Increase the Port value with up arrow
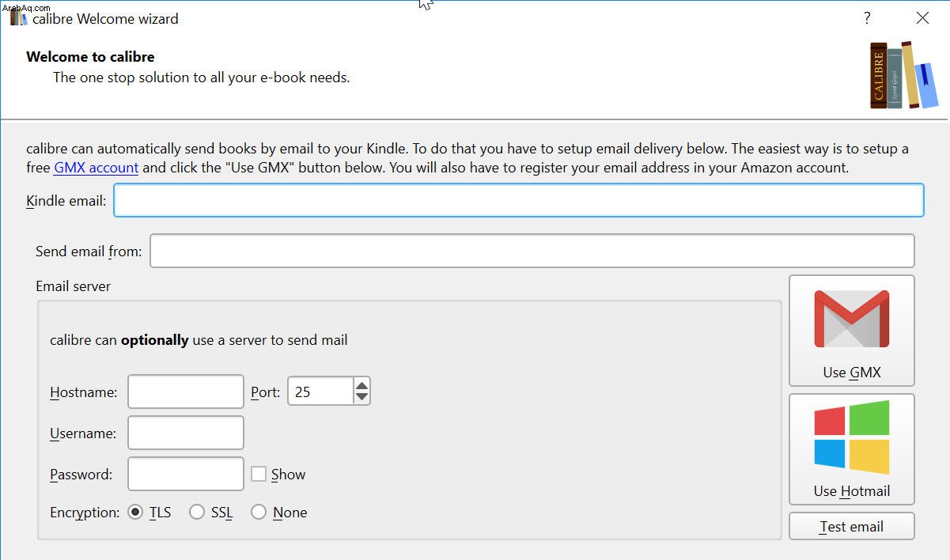Viewport: 950px width, 560px height. click(x=361, y=385)
